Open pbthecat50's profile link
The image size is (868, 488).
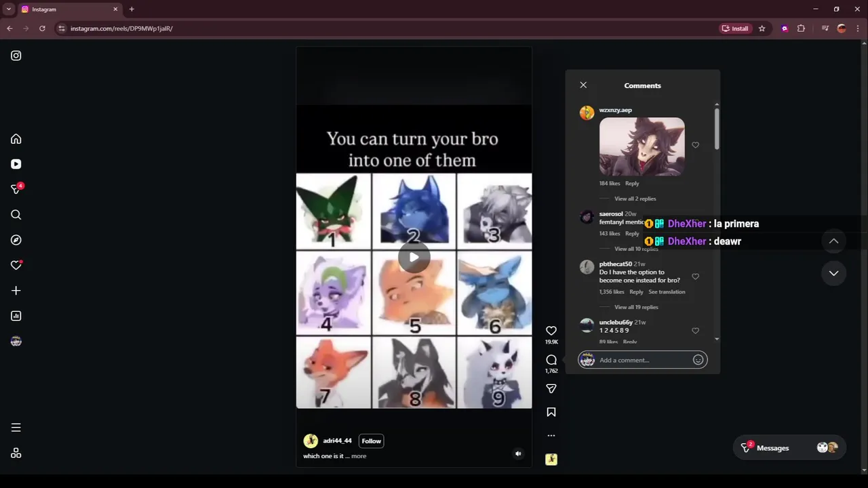[615, 264]
